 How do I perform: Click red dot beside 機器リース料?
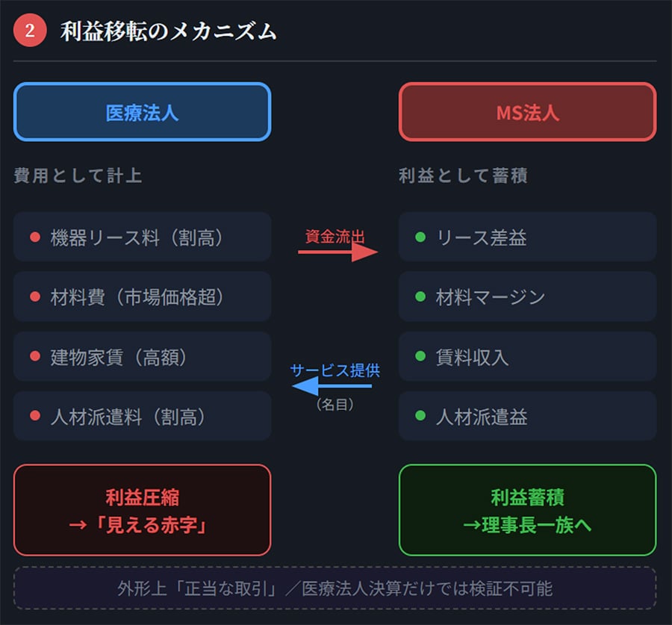34,237
